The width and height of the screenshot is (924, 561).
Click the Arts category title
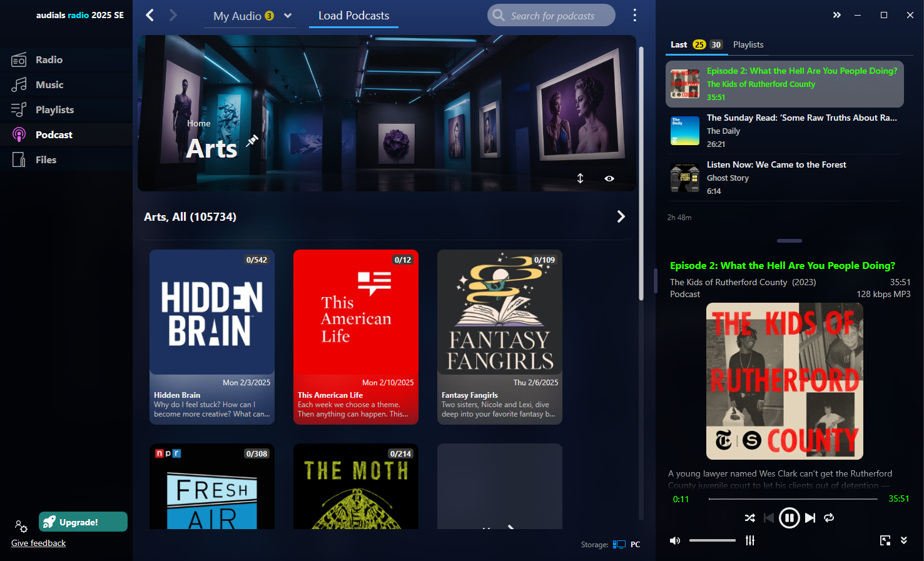[211, 149]
